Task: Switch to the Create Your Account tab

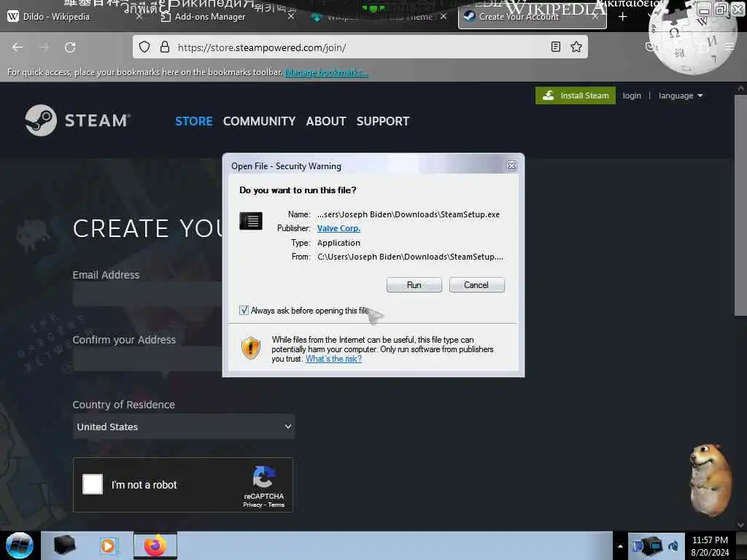Action: pos(532,16)
